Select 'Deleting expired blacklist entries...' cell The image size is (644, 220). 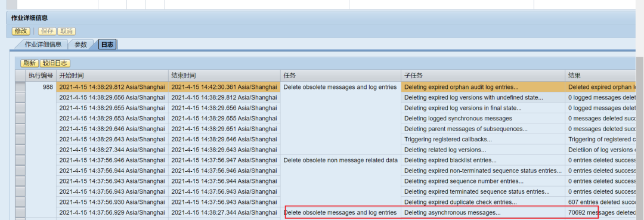(x=483, y=160)
